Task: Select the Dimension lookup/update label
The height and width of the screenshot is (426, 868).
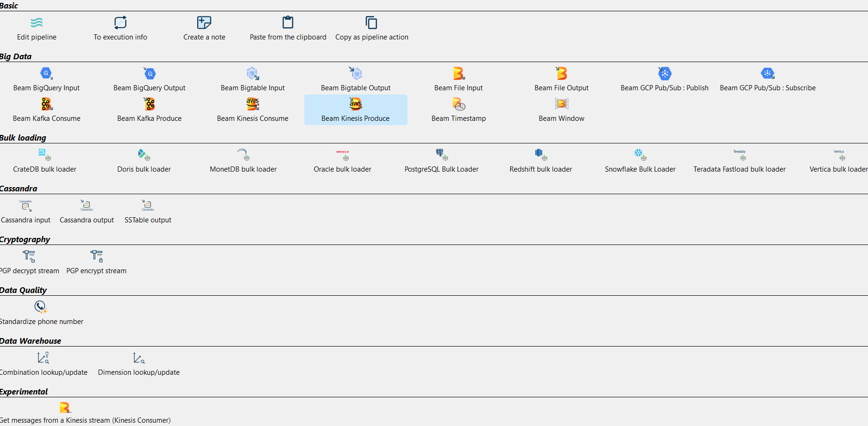Action: coord(139,372)
